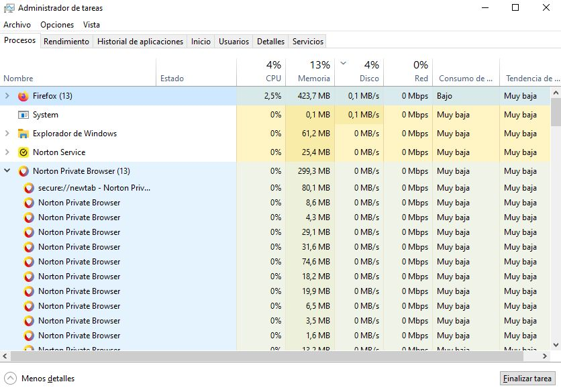
Task: Click the secure://newtab row icon
Action: pos(29,188)
